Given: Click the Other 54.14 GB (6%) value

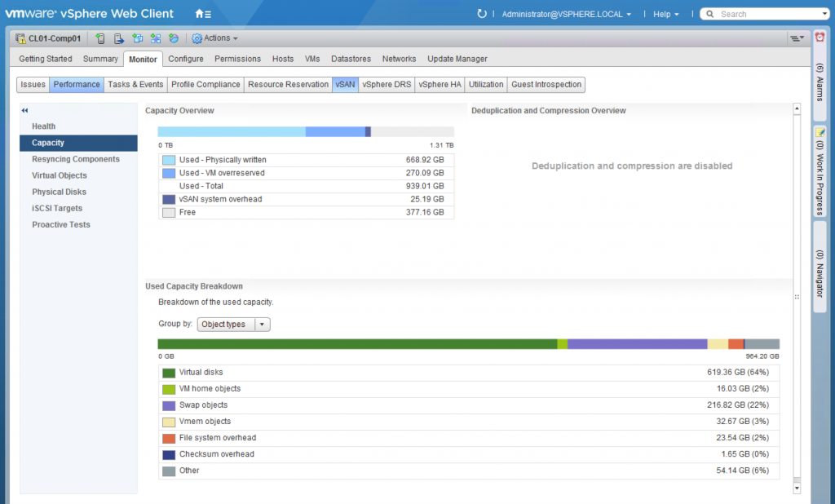Looking at the screenshot, I should [742, 471].
